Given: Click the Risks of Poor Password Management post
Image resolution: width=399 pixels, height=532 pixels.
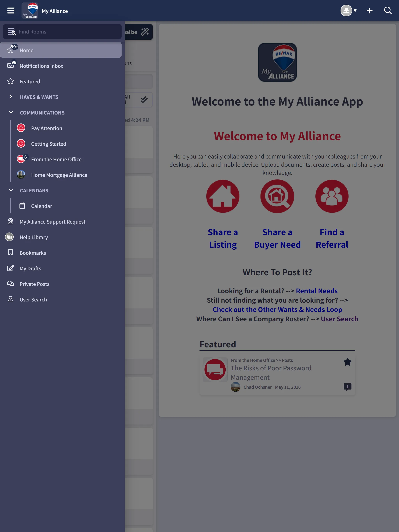Looking at the screenshot, I should (x=271, y=372).
